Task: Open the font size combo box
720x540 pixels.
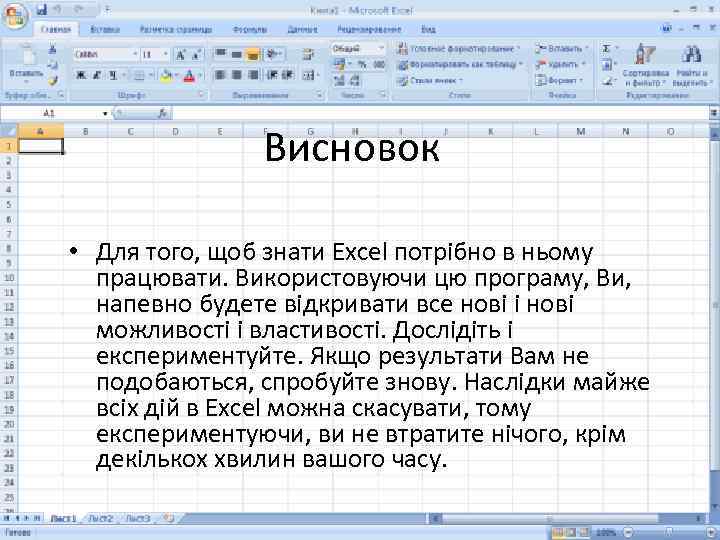Action: pyautogui.click(x=155, y=55)
